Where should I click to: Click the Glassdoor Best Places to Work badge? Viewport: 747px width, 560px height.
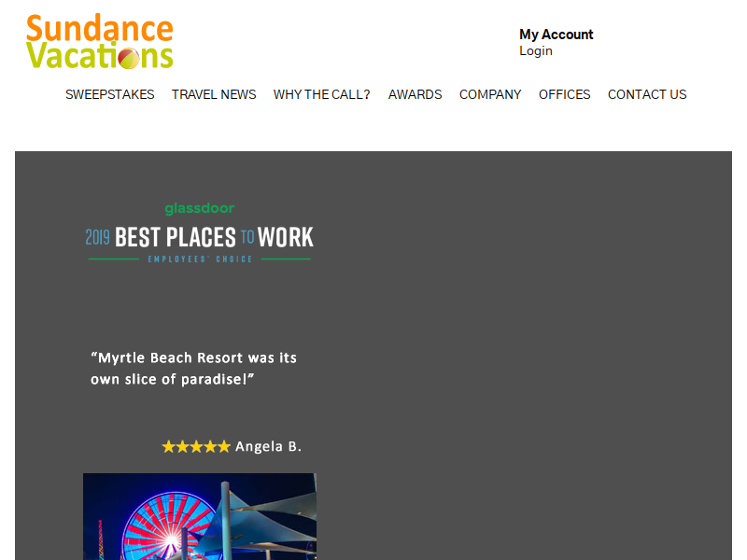pos(200,232)
